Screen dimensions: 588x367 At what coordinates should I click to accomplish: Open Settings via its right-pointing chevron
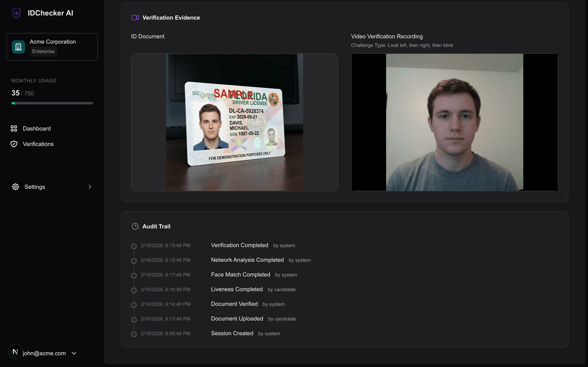(x=90, y=187)
